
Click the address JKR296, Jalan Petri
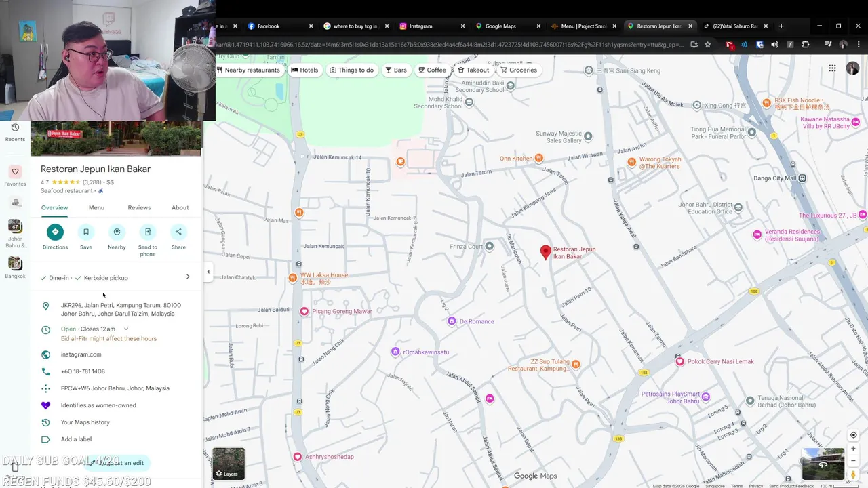pos(121,309)
